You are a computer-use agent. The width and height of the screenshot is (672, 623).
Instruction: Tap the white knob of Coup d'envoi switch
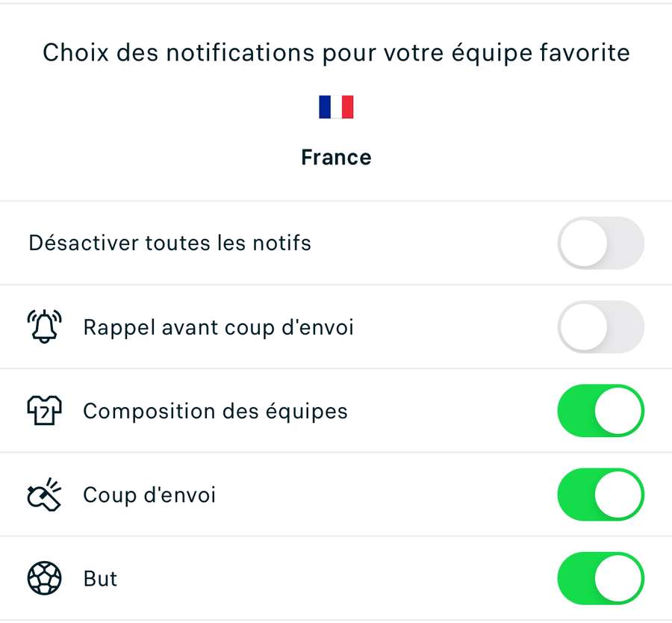pyautogui.click(x=620, y=495)
